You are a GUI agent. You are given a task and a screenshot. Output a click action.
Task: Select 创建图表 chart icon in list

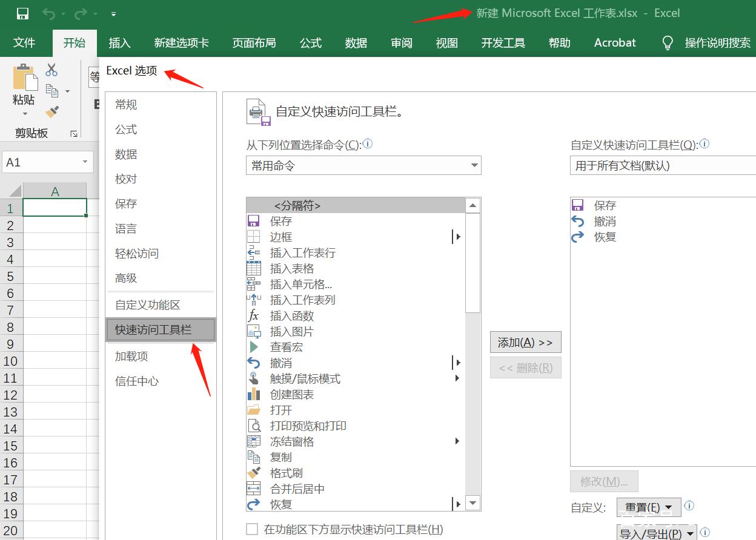click(x=254, y=395)
